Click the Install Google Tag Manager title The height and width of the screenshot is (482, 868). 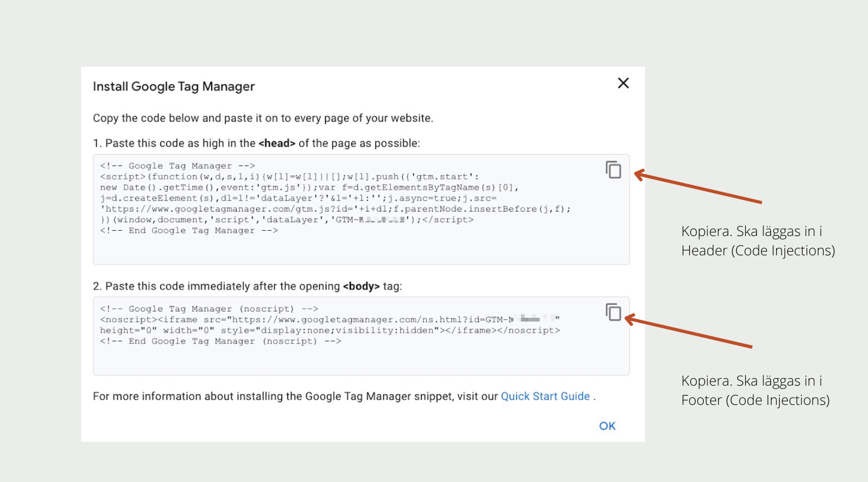point(174,86)
